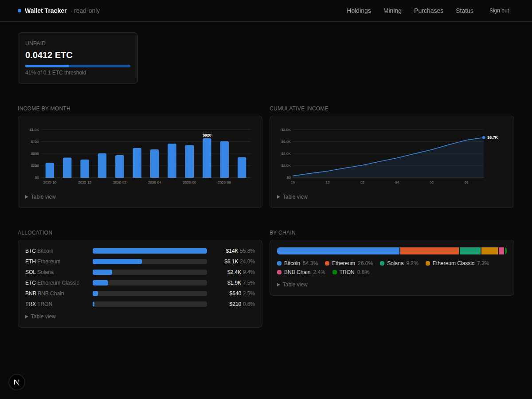Image resolution: width=532 pixels, height=399 pixels.
Task: Click the orange Ethereum segment of chain bar
Action: click(x=430, y=251)
